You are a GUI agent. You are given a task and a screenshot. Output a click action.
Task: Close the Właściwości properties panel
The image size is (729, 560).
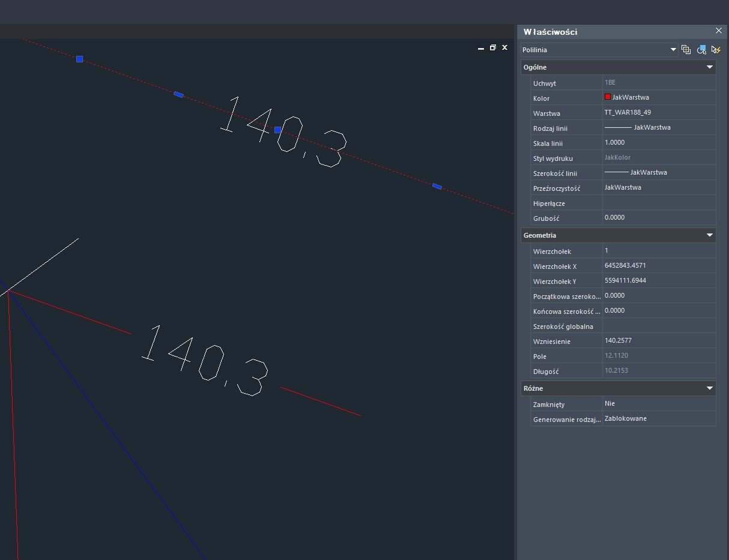point(719,31)
